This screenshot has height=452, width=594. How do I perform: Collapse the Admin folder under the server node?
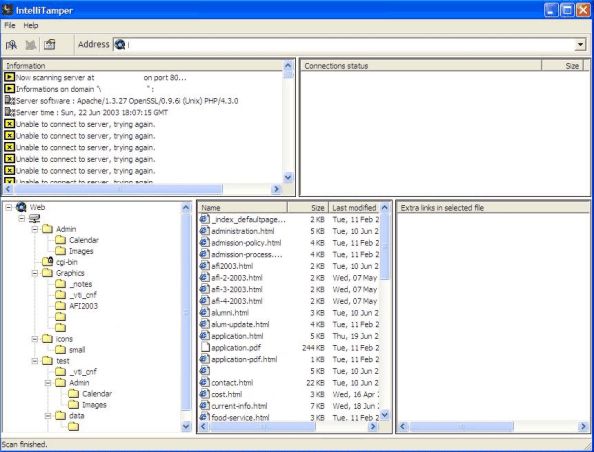coord(35,229)
